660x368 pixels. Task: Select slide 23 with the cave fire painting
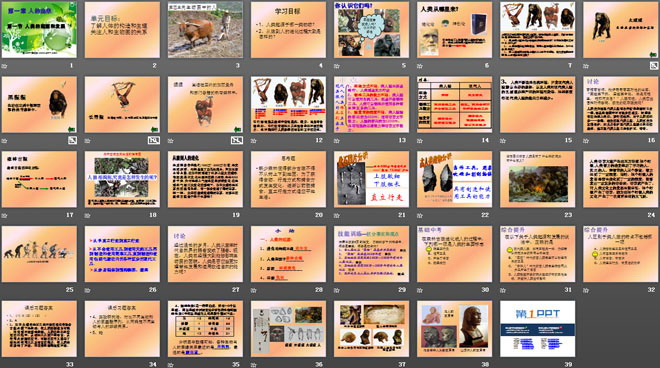point(538,179)
